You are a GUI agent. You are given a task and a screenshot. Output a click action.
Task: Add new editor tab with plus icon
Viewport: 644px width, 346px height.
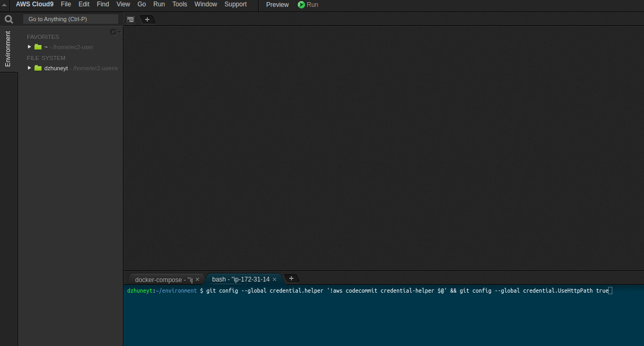click(147, 20)
